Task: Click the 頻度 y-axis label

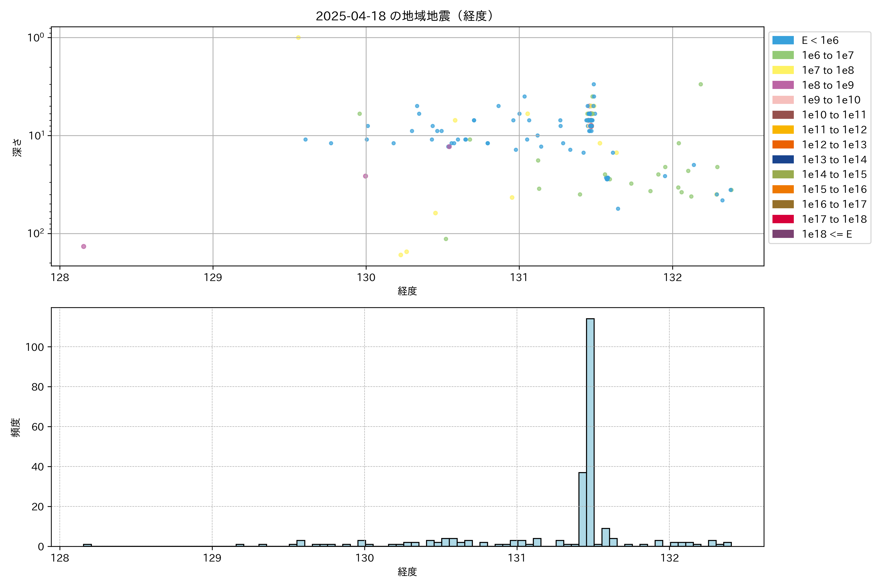Action: pos(16,428)
